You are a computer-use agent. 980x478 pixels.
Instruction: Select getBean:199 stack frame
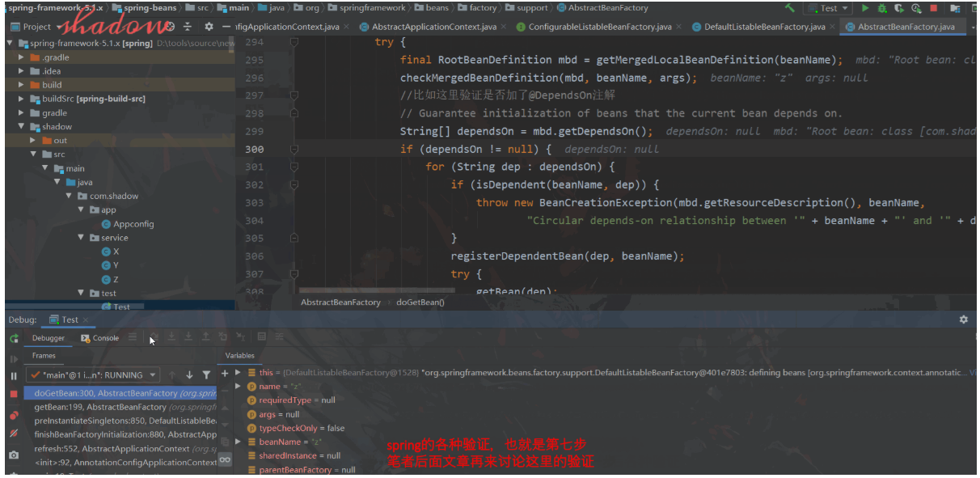coord(120,407)
